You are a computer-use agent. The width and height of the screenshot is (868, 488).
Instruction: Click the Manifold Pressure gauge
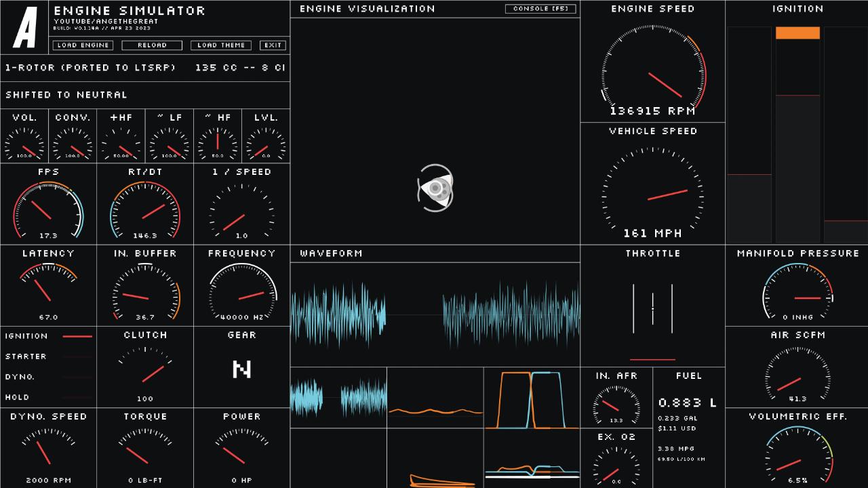pyautogui.click(x=797, y=292)
